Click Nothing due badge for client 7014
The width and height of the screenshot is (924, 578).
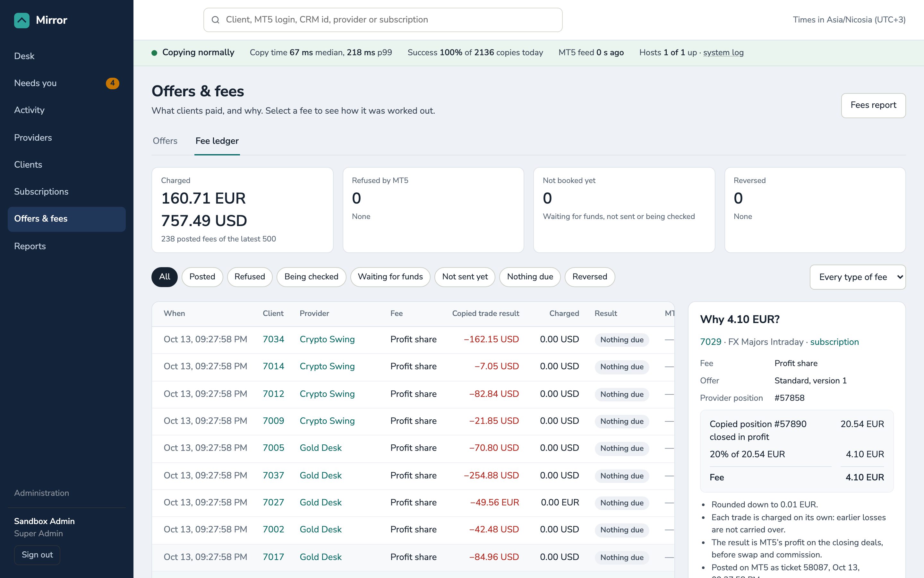tap(621, 367)
